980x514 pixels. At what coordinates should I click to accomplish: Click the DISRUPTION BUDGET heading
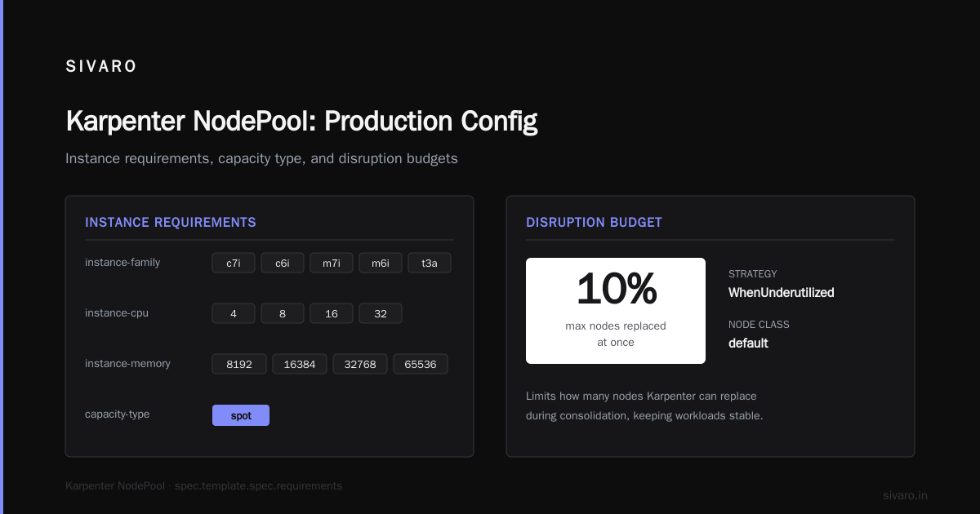click(594, 222)
